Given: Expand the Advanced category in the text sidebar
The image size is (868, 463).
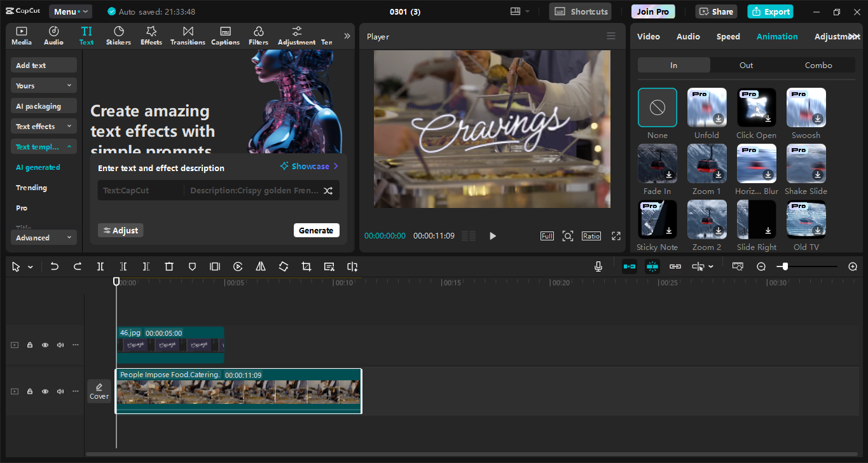Looking at the screenshot, I should click(x=43, y=237).
